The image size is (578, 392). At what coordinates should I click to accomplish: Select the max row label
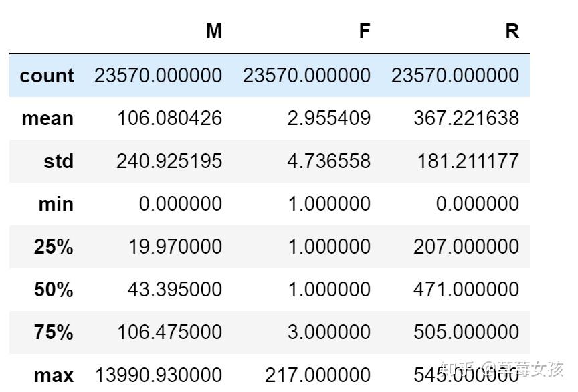click(x=54, y=375)
